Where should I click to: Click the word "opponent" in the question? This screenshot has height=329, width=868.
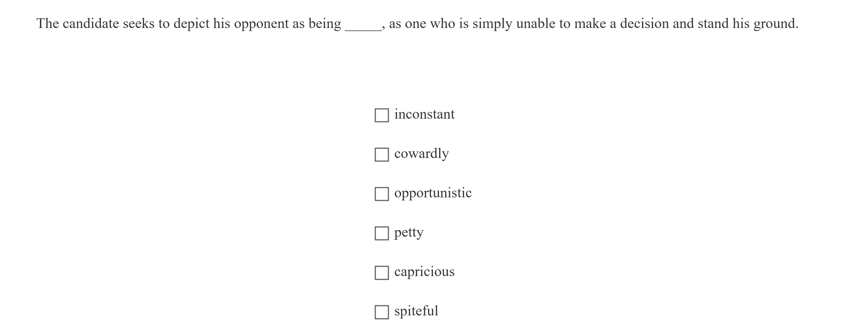pos(261,24)
